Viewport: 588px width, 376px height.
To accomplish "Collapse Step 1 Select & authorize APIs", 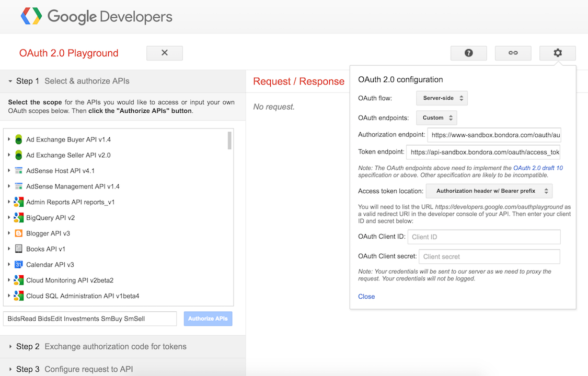I will pyautogui.click(x=123, y=81).
